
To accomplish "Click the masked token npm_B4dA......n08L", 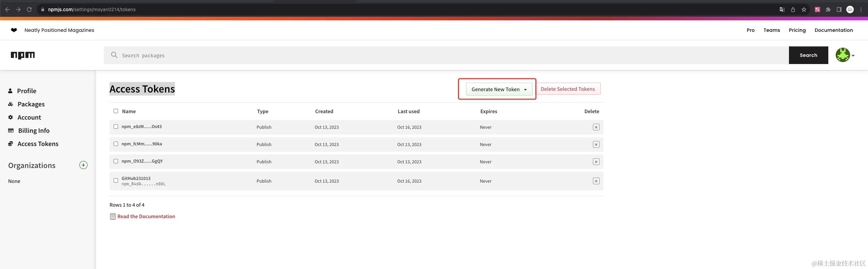I will 143,184.
